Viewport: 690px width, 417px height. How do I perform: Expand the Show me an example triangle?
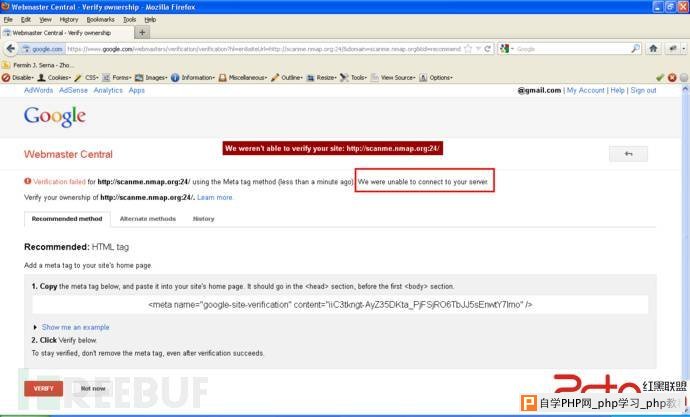35,327
